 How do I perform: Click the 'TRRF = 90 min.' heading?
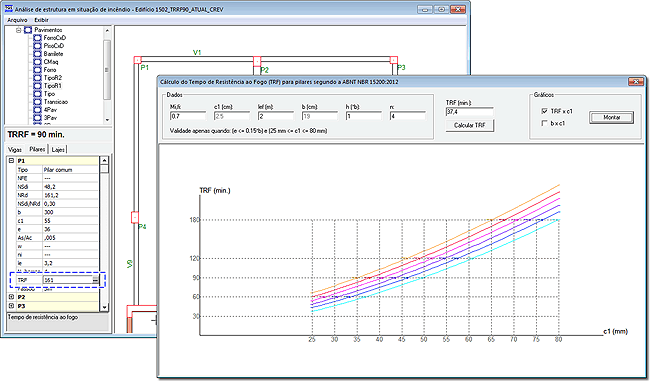(36, 135)
